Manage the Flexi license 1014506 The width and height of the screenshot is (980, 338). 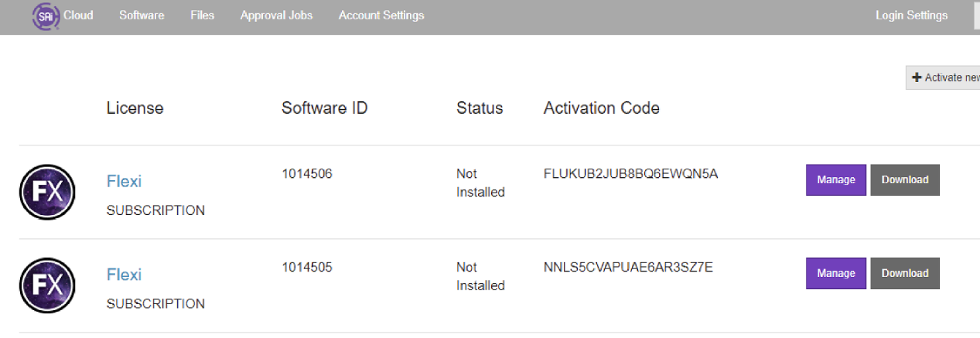tap(836, 179)
